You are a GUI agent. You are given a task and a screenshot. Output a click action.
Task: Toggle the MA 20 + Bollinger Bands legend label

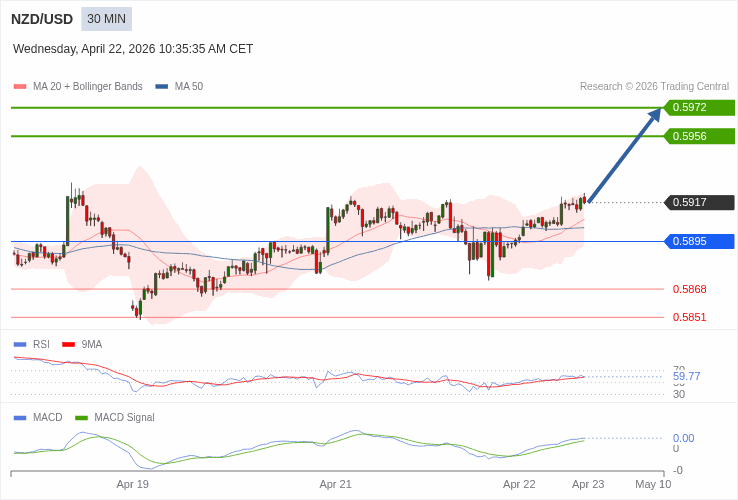pyautogui.click(x=88, y=87)
